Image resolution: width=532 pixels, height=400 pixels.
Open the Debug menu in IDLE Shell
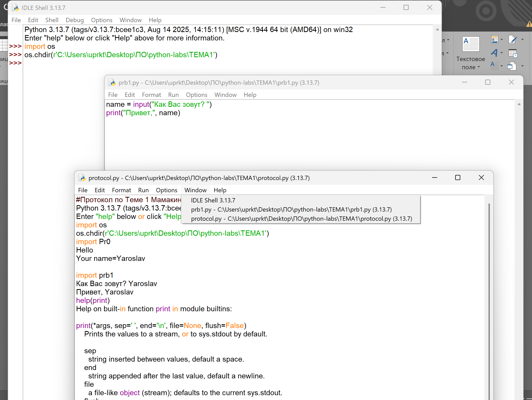[75, 20]
